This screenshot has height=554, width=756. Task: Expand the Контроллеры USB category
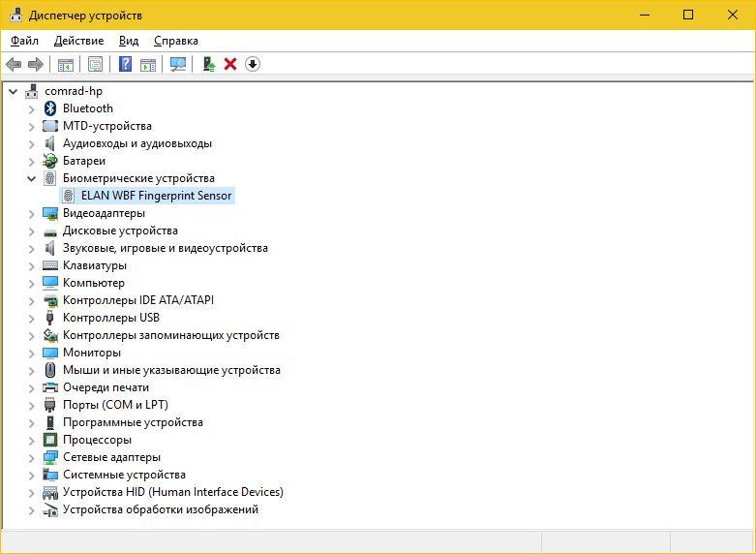[x=32, y=318]
